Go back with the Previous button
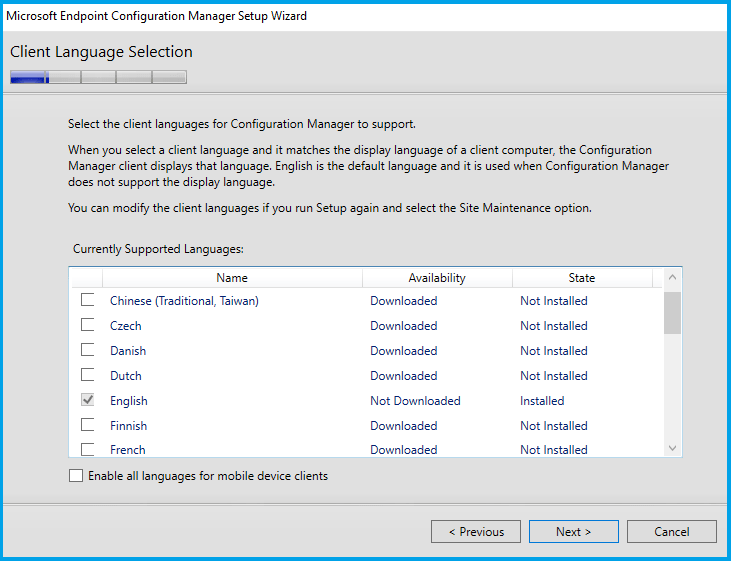 point(476,532)
